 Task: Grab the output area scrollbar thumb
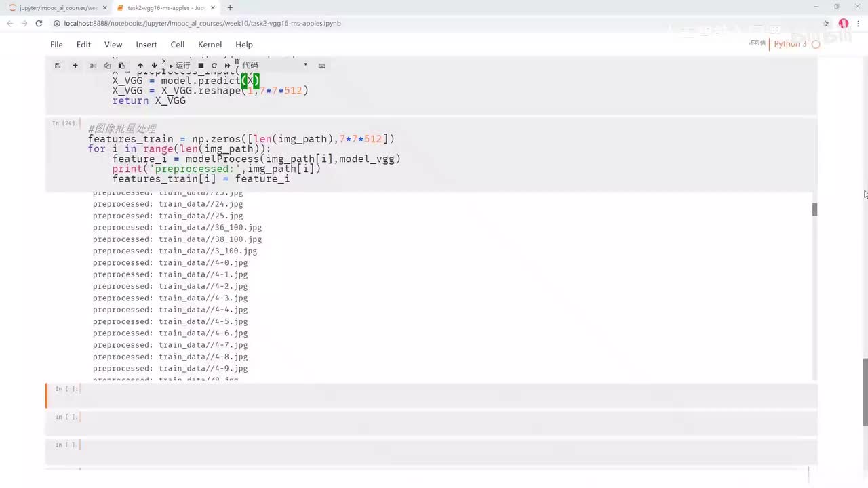pos(814,209)
